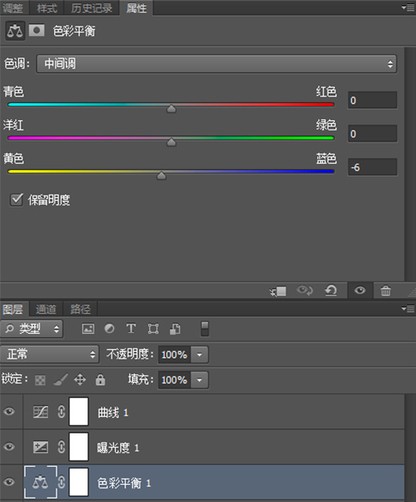Select the layer mask icon in Properties

click(x=37, y=31)
